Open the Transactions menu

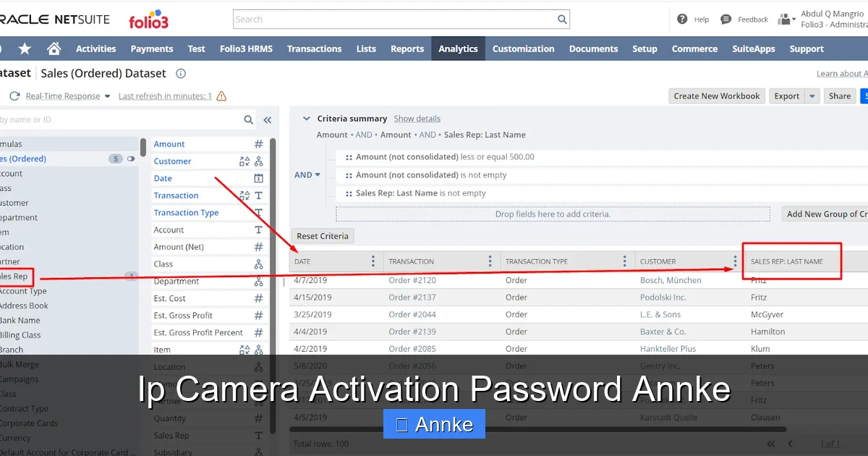pos(314,48)
